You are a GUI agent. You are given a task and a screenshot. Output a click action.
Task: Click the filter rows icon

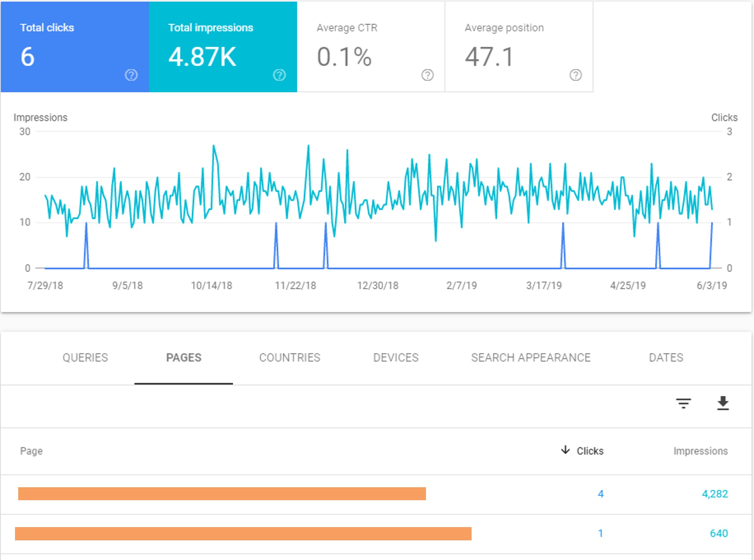pyautogui.click(x=683, y=403)
